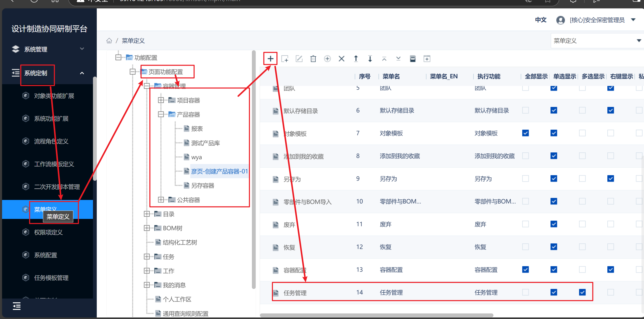
Task: Click the edit pencil toolbar icon
Action: point(299,59)
